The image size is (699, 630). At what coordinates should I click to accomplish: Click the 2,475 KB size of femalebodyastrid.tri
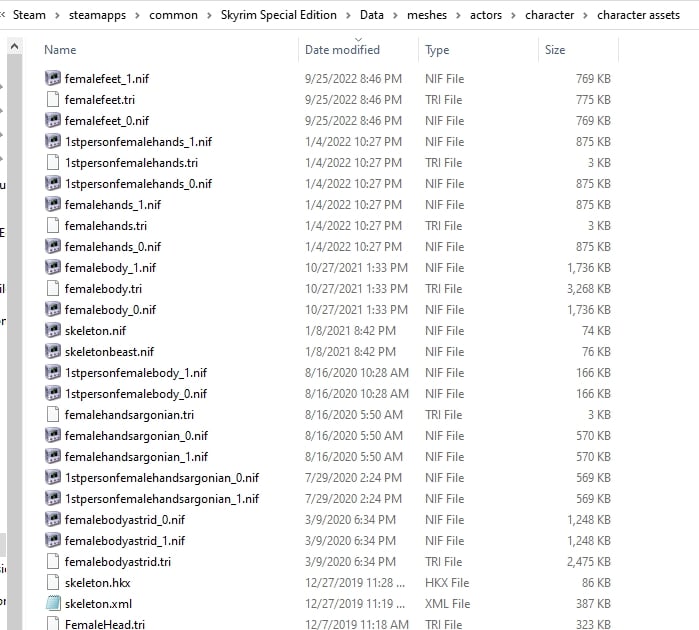coord(588,561)
